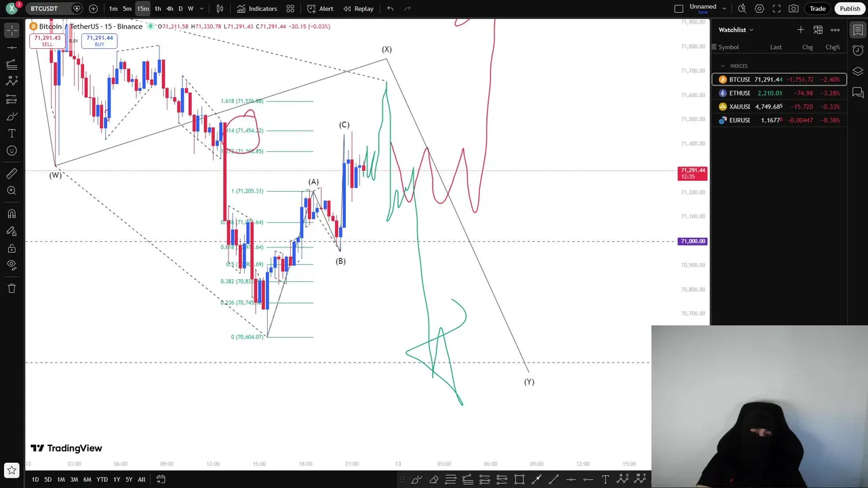Set date range to All
The width and height of the screenshot is (868, 488).
coord(141,480)
